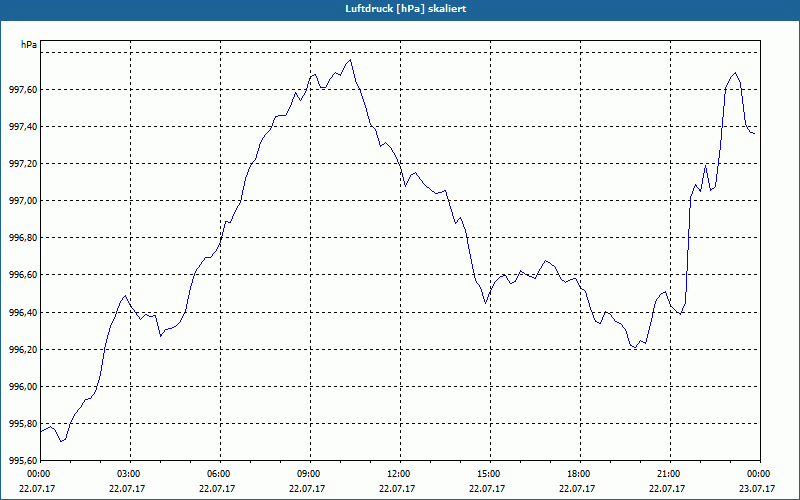800x500 pixels.
Task: Click the 03:00 time axis label
Action: tap(130, 473)
